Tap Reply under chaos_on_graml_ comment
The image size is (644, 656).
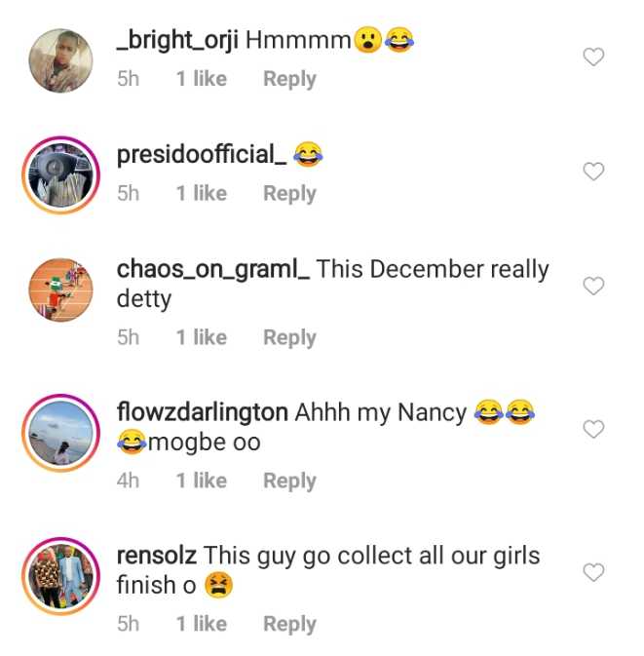[289, 337]
